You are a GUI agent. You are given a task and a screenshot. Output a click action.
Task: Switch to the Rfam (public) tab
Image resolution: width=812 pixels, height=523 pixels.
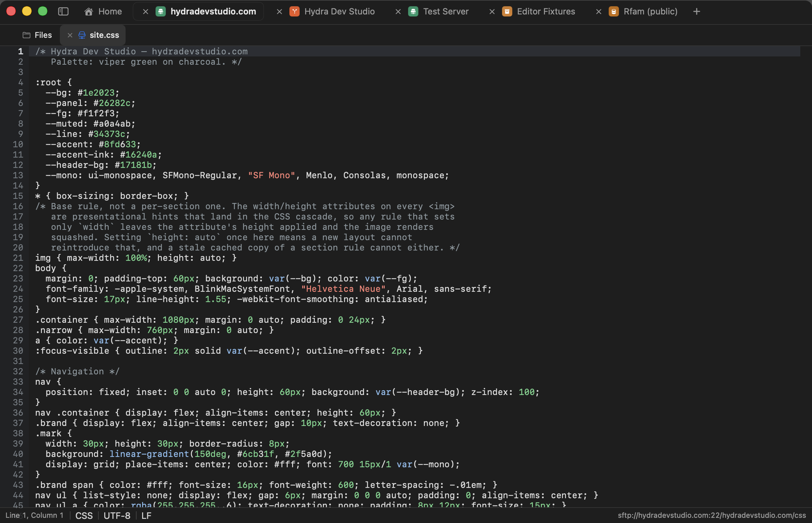[x=650, y=11]
